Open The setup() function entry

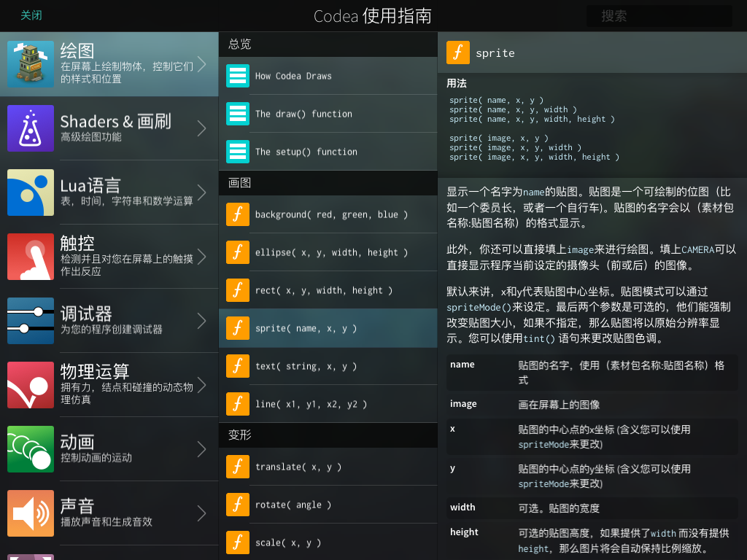tap(328, 152)
